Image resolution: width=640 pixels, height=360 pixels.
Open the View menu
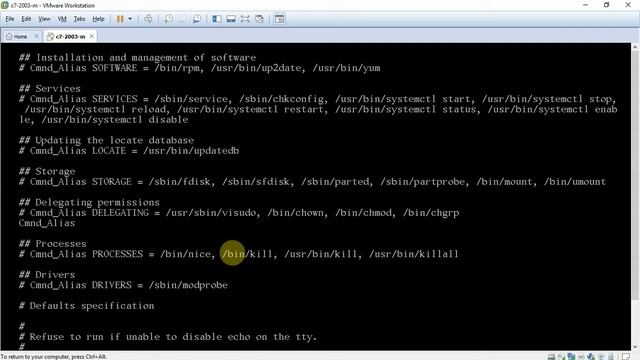(x=44, y=19)
